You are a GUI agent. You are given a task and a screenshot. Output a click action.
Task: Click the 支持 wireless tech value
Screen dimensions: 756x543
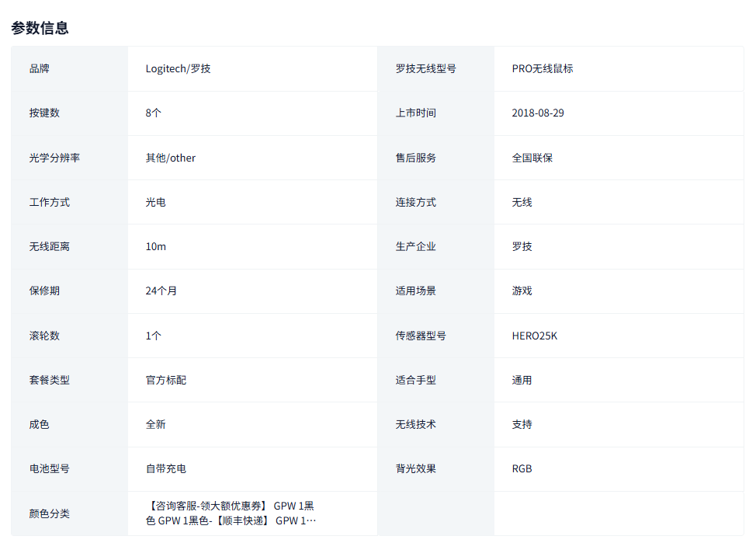(522, 424)
